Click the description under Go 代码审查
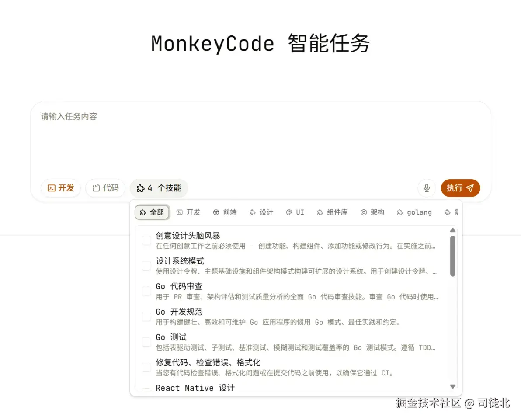This screenshot has width=521, height=420. [x=297, y=297]
